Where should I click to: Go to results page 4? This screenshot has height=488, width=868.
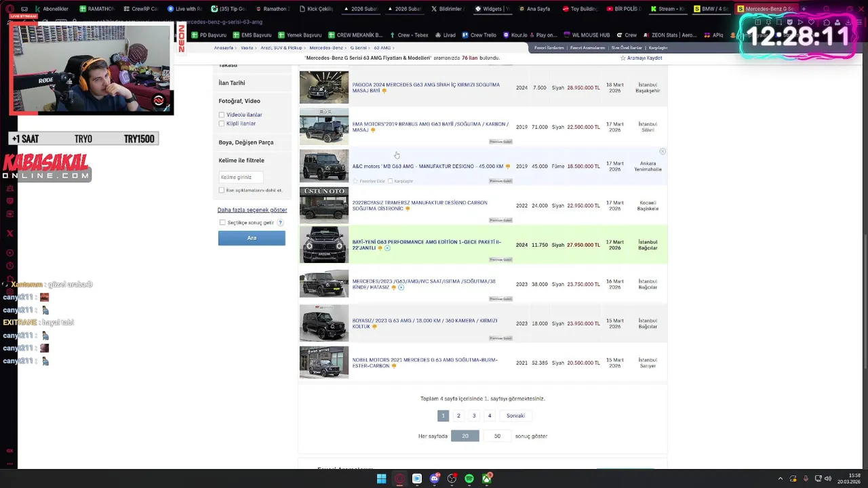(490, 415)
